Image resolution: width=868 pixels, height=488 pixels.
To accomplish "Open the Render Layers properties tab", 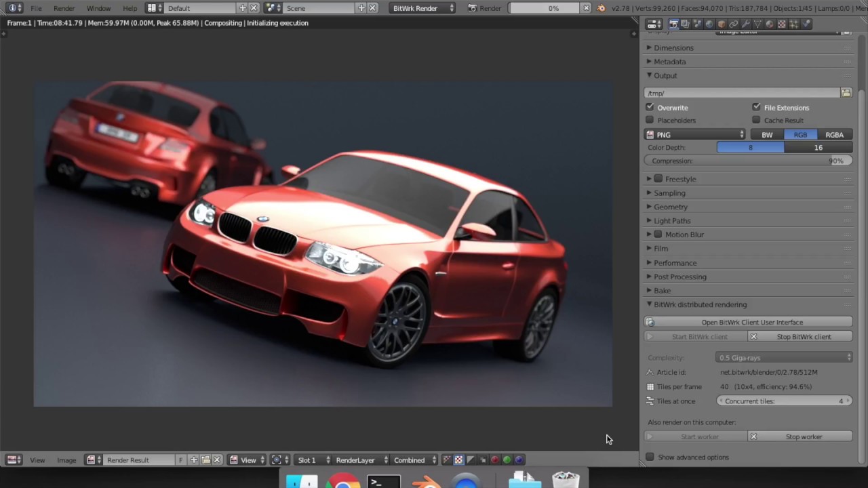I will pyautogui.click(x=686, y=24).
